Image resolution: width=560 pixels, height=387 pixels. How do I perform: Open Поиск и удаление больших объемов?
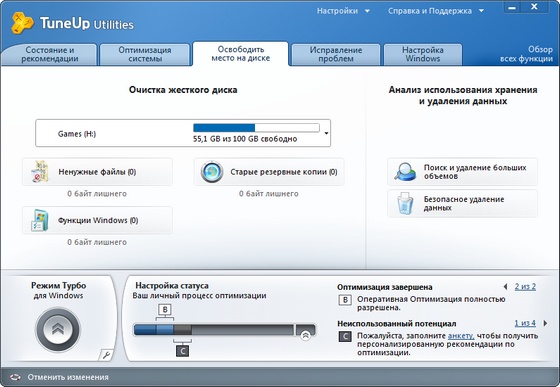pyautogui.click(x=462, y=172)
